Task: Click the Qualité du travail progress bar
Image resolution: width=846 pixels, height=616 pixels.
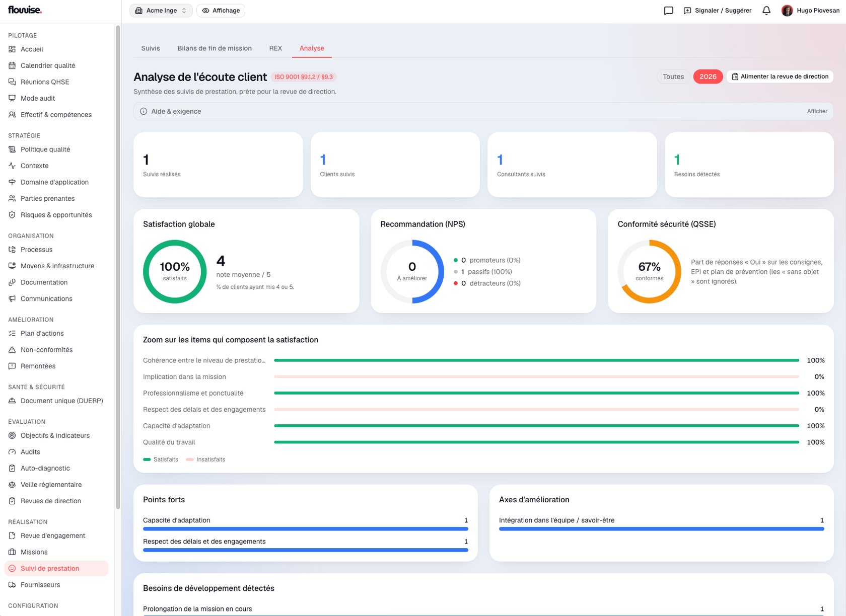Action: click(x=536, y=442)
